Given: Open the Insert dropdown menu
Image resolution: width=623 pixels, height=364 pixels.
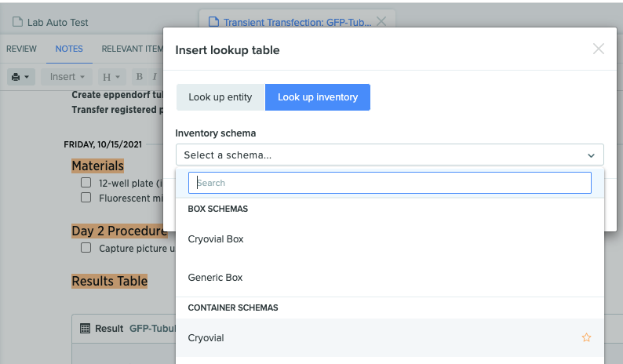Looking at the screenshot, I should [67, 77].
